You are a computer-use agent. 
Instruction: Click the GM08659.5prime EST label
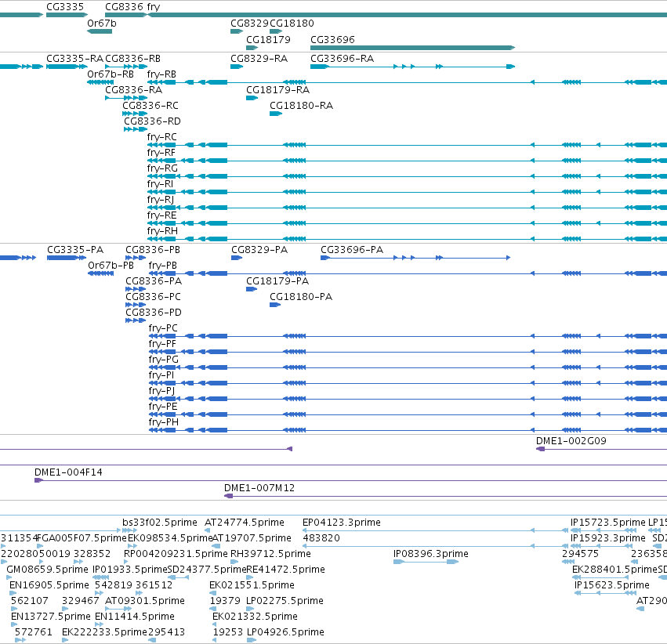(x=48, y=570)
